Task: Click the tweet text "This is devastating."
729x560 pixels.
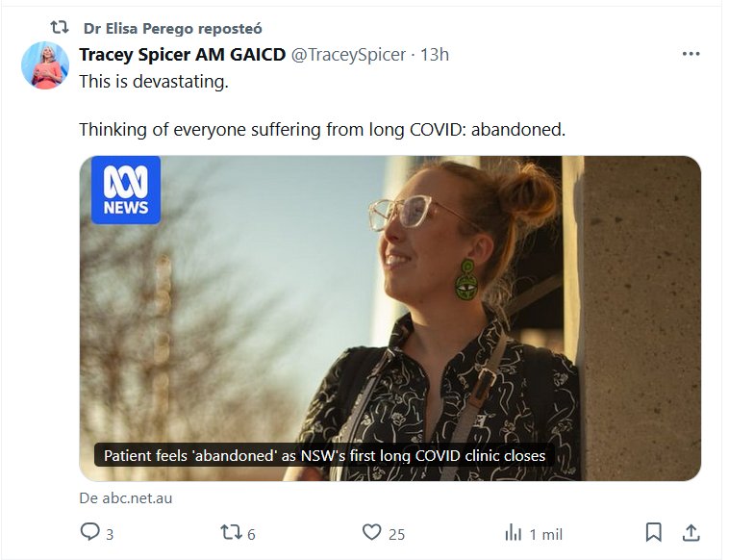Action: pos(154,82)
